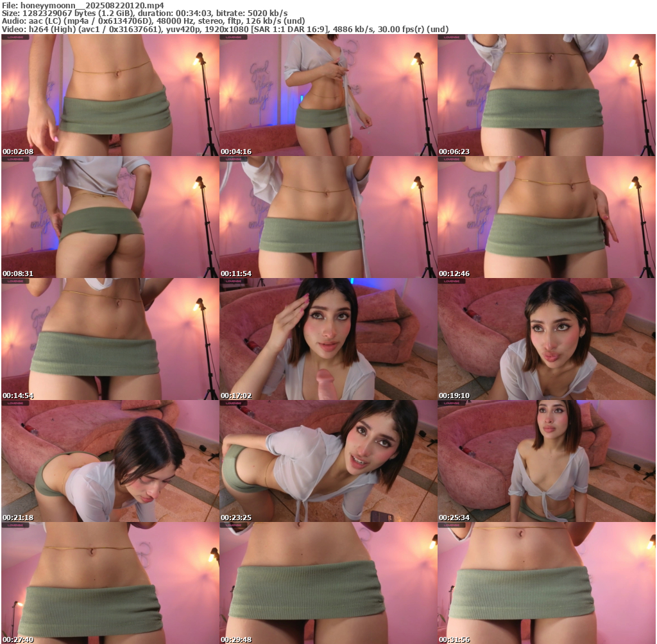This screenshot has width=657, height=644.
Task: Select the thumbnail at 00:11:54
Action: point(328,217)
